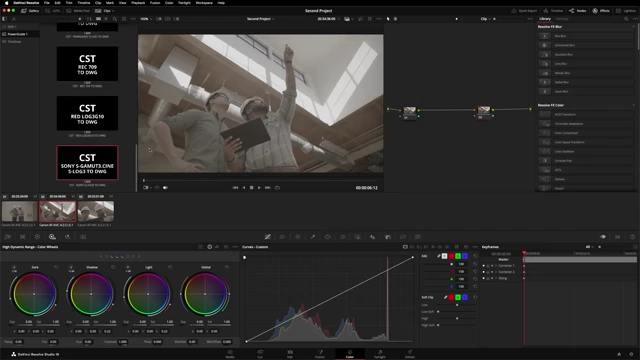Switch to the Settings tab in effects panel
Screen dimensions: 640x360
coord(562,19)
